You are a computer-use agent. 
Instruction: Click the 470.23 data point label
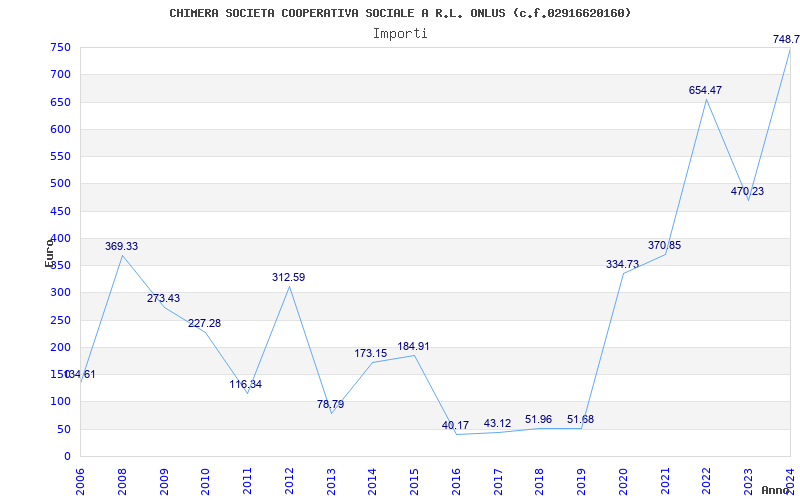point(747,191)
